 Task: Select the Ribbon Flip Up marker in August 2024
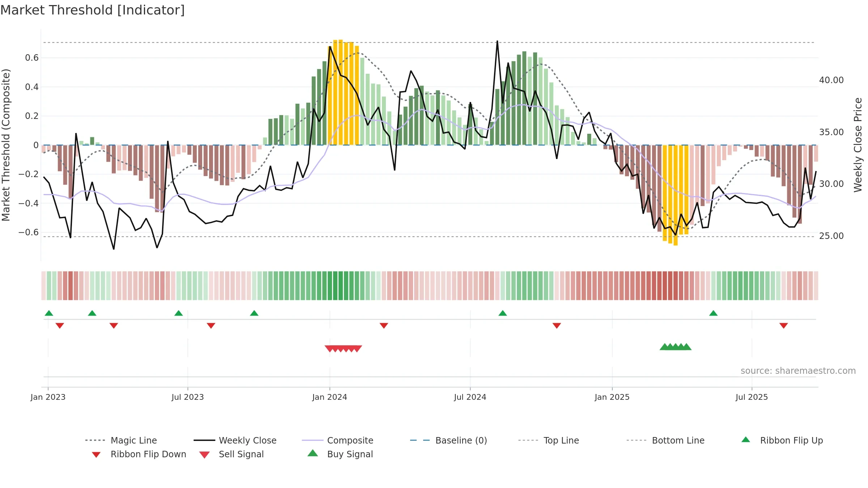coord(503,313)
